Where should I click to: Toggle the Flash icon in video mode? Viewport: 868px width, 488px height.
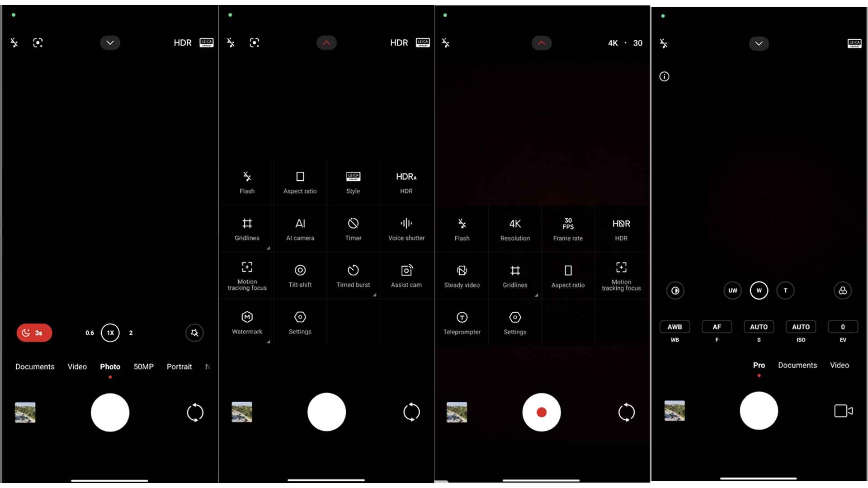462,228
